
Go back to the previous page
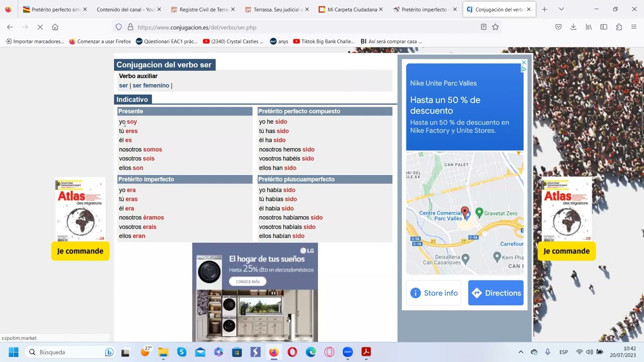coord(10,27)
